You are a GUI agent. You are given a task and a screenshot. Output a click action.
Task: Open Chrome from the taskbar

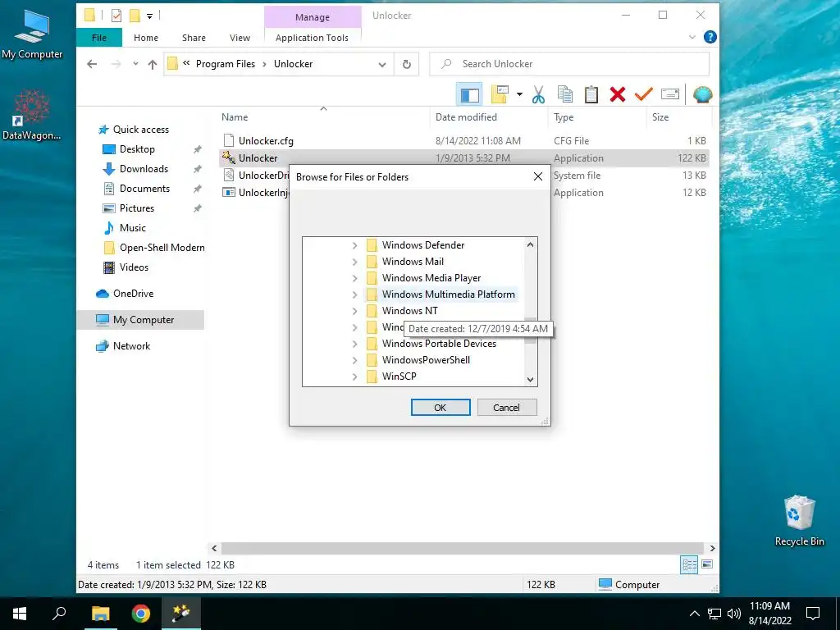pyautogui.click(x=141, y=614)
